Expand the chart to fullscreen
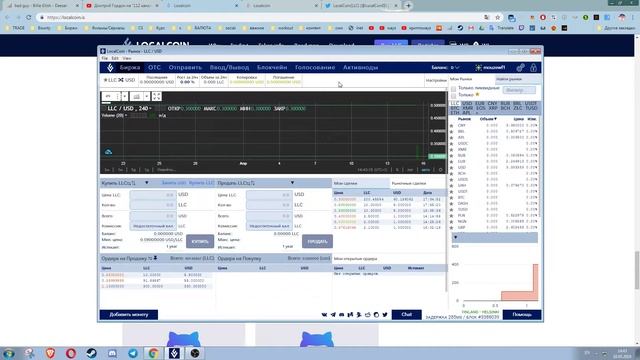This screenshot has width=640, height=360. [157, 96]
